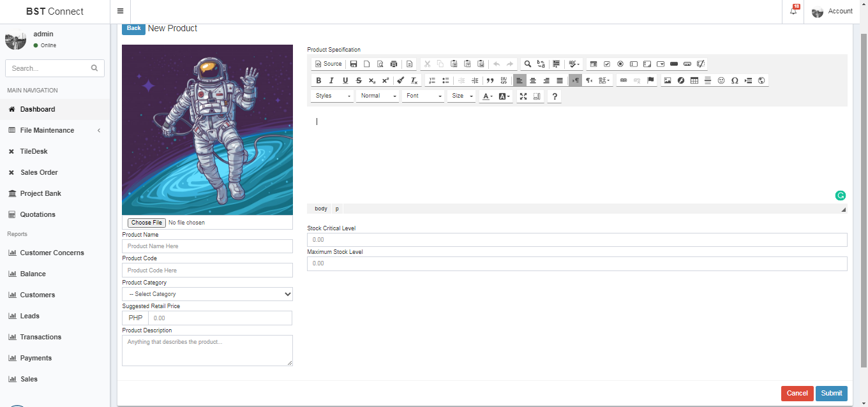
Task: Expand the Styles dropdown in the editor
Action: [333, 96]
